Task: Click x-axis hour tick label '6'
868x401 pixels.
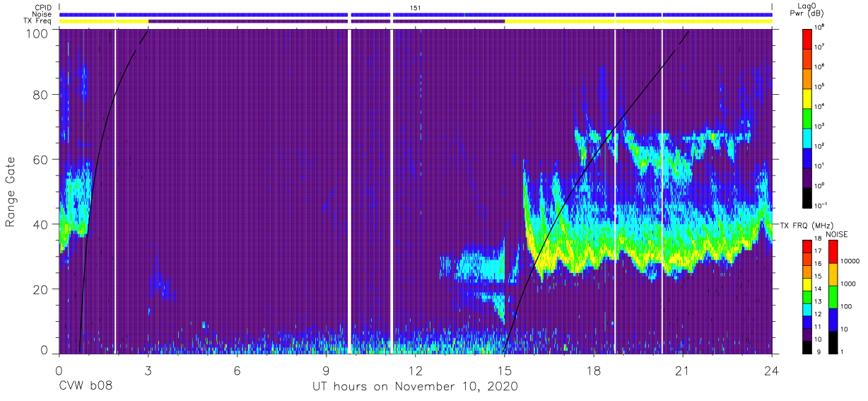Action: [x=237, y=370]
